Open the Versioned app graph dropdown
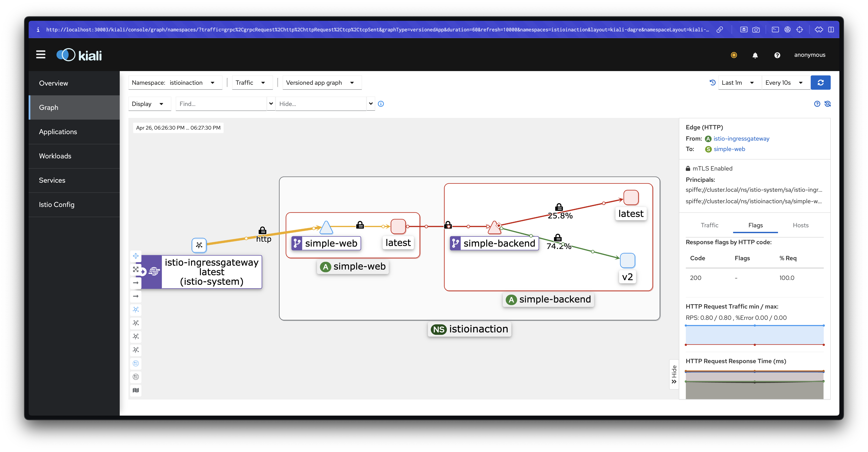Viewport: 868px width, 452px height. [322, 83]
